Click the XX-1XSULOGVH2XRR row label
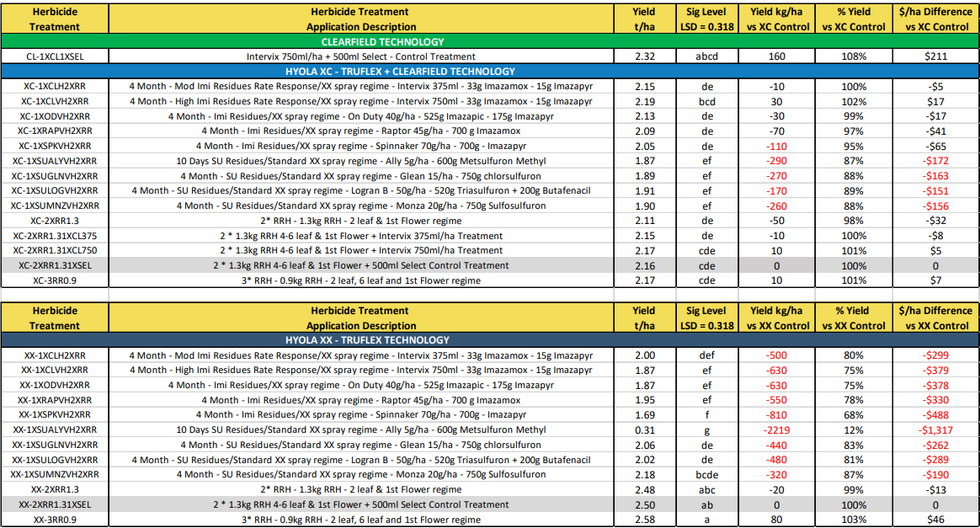Viewport: 980px width, 528px height. click(55, 460)
